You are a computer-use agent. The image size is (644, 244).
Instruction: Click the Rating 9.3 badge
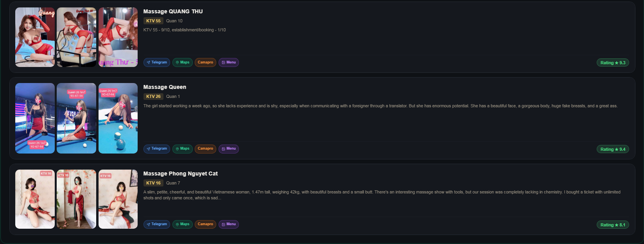613,63
